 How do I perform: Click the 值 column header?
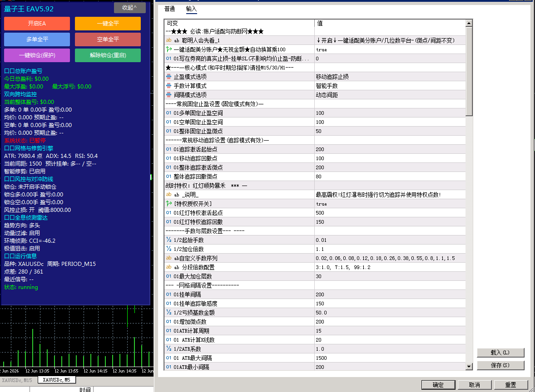[390, 23]
